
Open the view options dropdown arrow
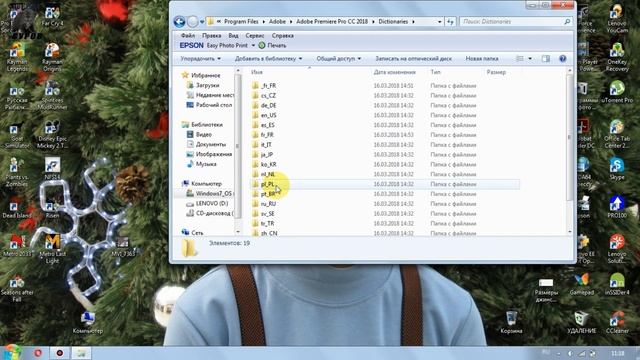pos(530,59)
